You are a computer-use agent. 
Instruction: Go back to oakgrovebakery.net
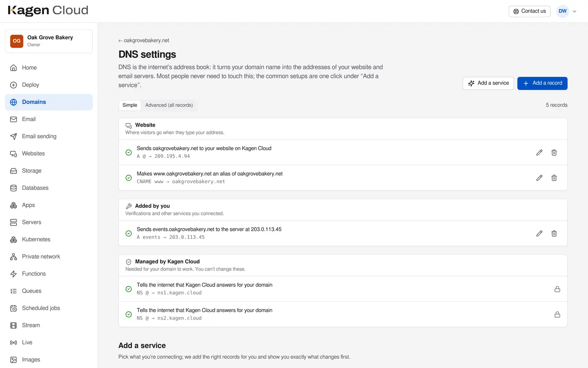pyautogui.click(x=144, y=40)
